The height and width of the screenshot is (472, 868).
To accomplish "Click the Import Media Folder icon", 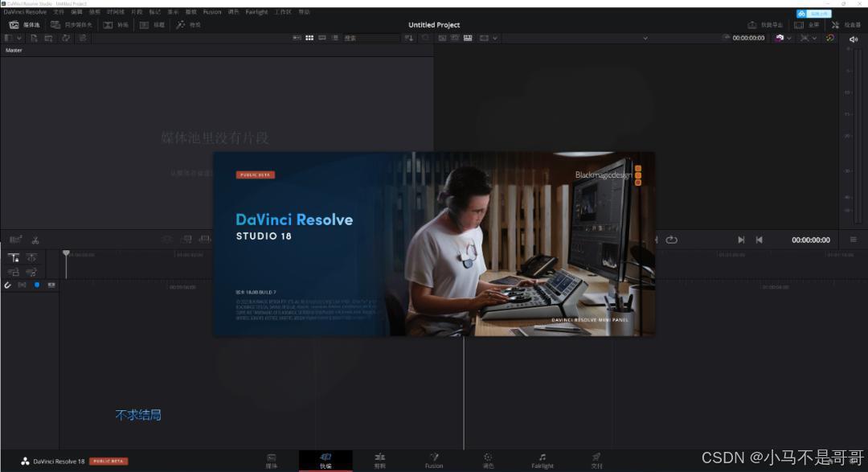I will point(49,39).
